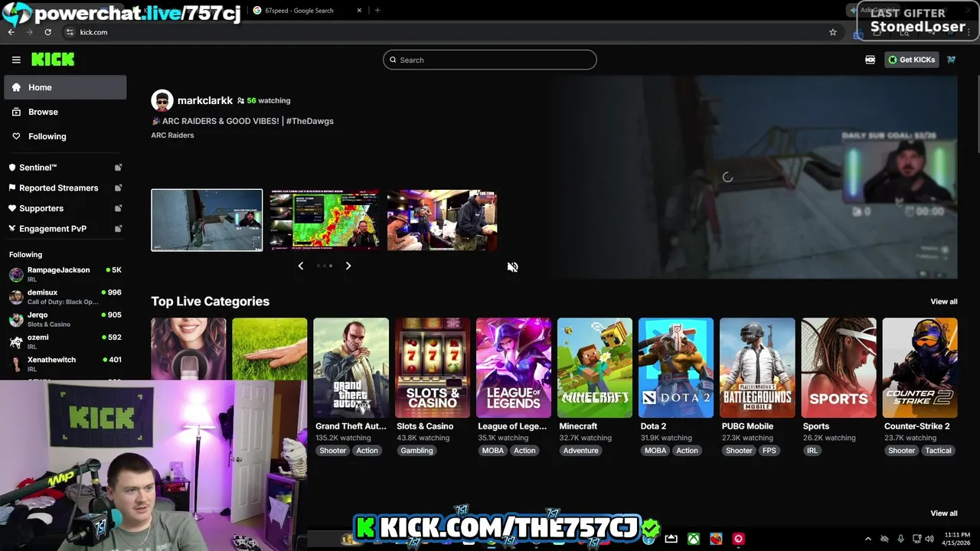980x551 pixels.
Task: Click the Adventure tag under Minecraft
Action: click(x=580, y=451)
